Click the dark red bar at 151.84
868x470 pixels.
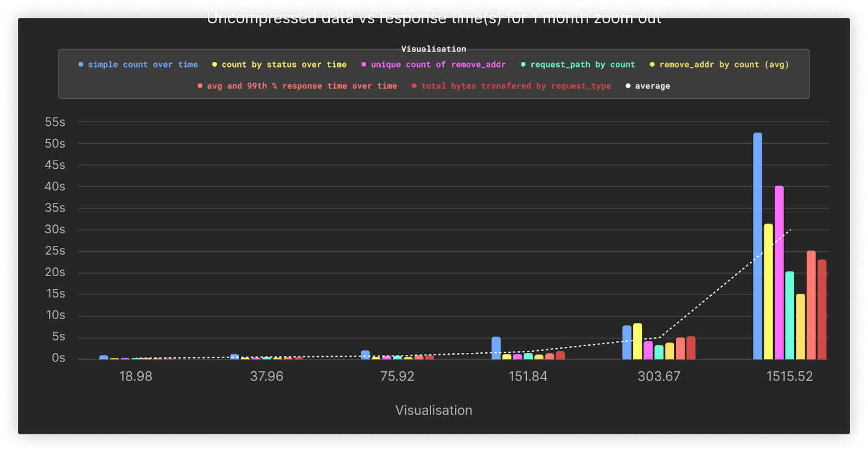pos(560,355)
